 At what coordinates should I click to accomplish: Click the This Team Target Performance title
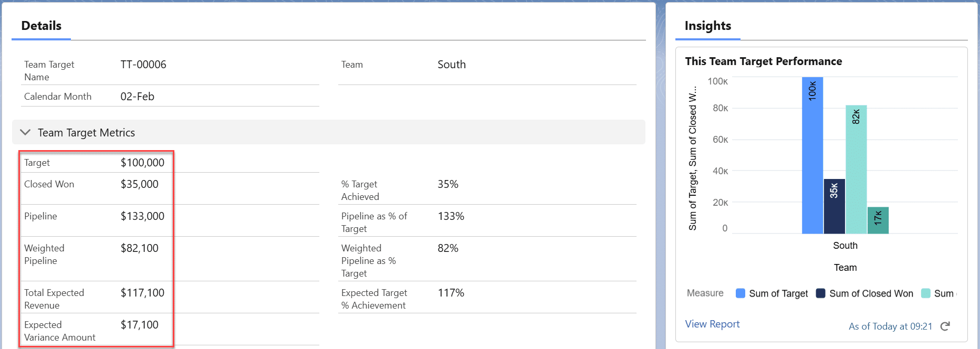[x=763, y=61]
